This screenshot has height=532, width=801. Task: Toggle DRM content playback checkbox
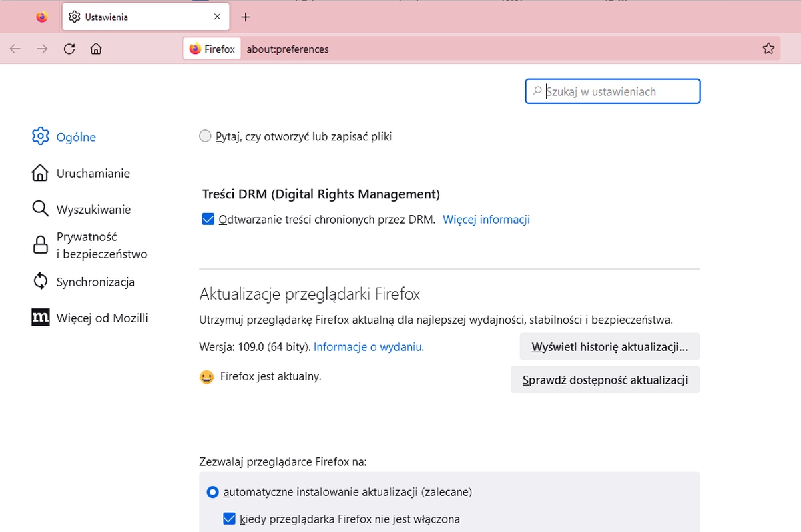tap(208, 219)
